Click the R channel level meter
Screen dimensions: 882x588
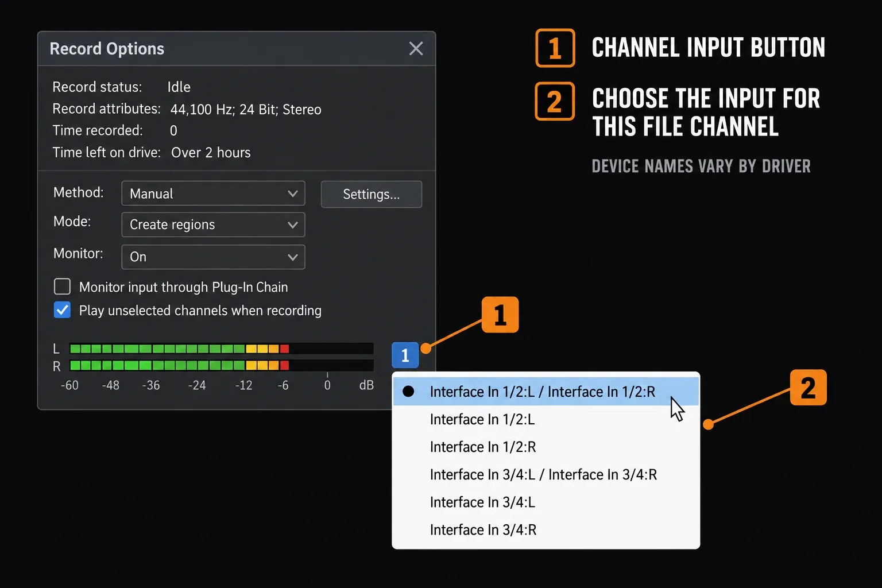222,365
